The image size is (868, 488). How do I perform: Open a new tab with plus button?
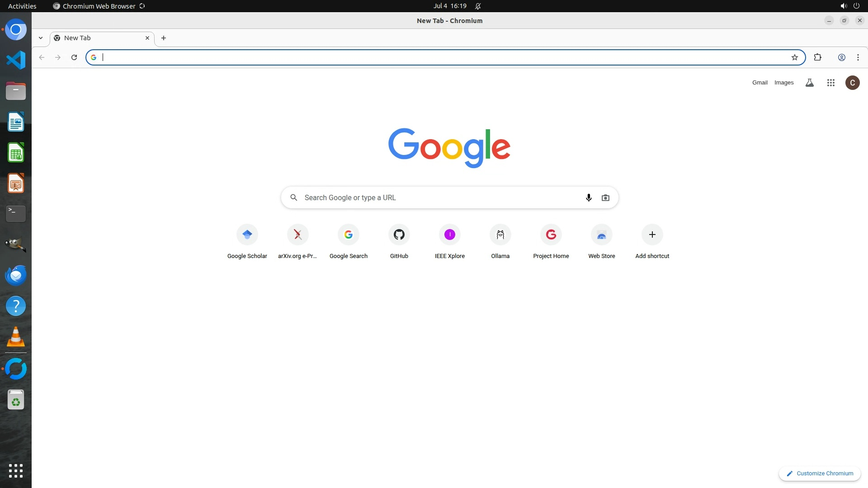coord(164,38)
